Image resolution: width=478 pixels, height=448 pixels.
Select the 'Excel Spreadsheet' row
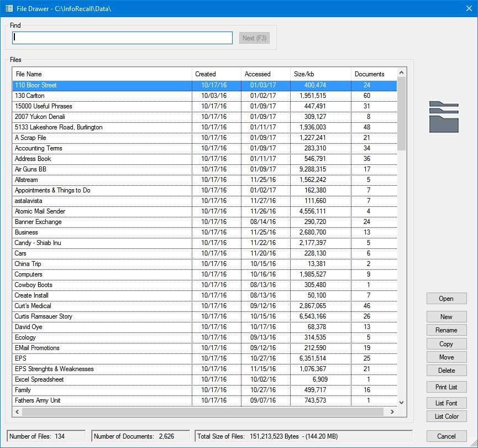coord(204,379)
